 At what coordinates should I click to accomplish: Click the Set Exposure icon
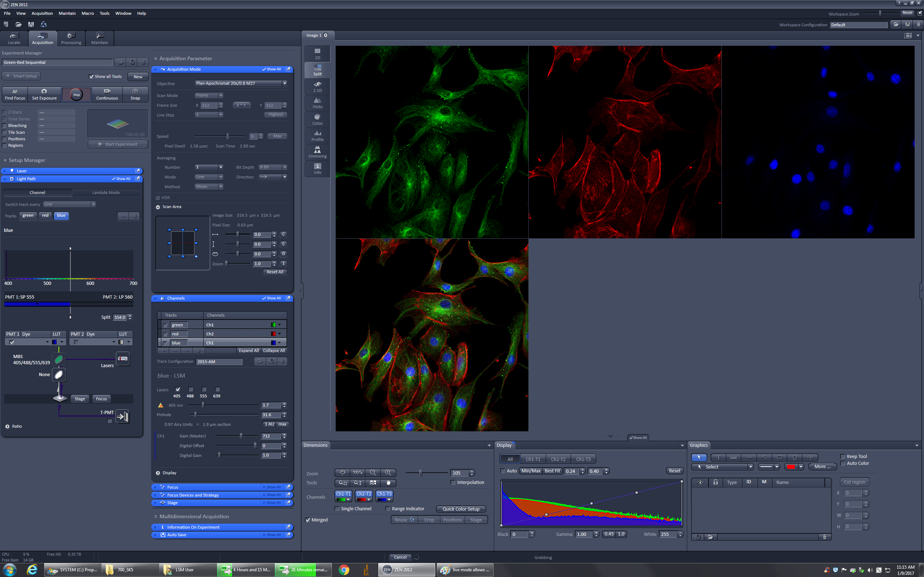44,94
